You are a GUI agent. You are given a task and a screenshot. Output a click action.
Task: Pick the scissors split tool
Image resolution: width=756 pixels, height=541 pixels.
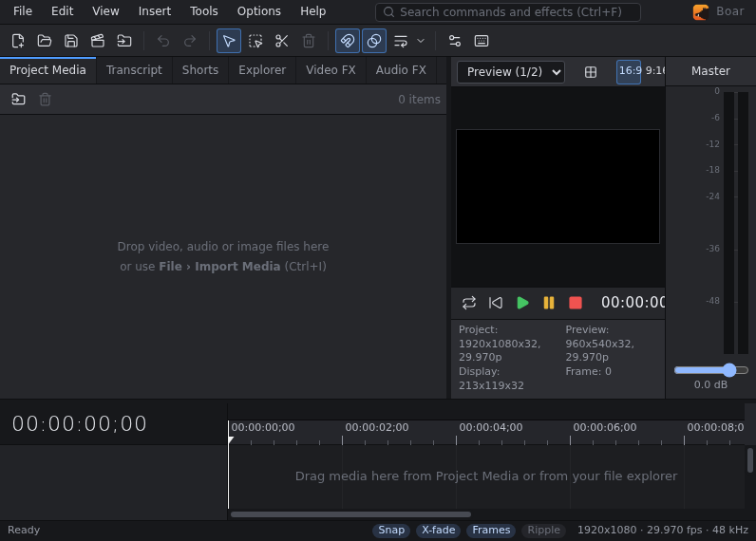coord(282,41)
